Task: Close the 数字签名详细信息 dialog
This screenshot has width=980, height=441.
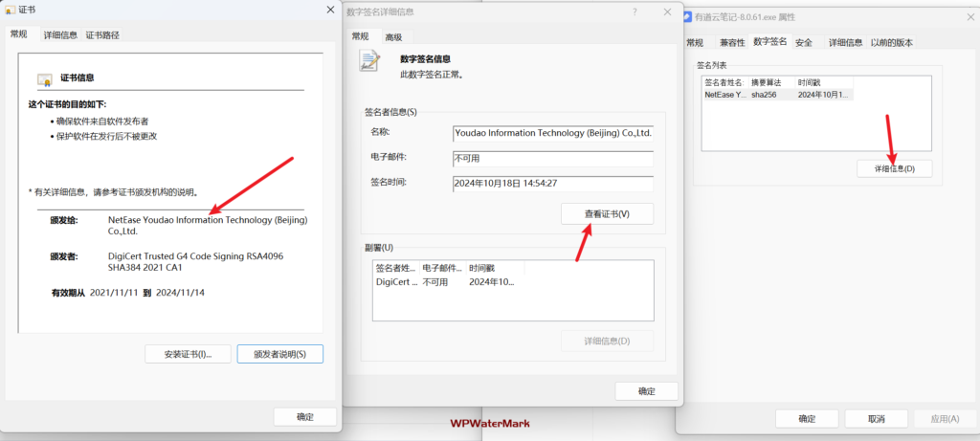Action: (x=667, y=11)
